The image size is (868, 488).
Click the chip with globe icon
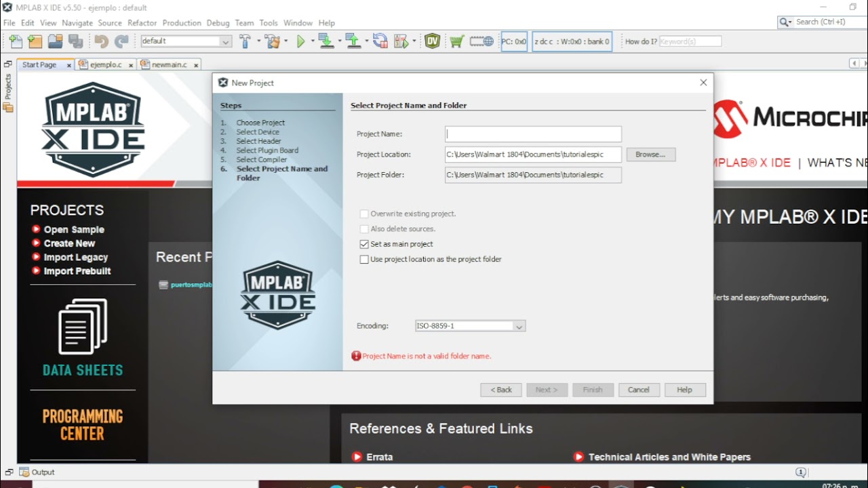(x=481, y=41)
